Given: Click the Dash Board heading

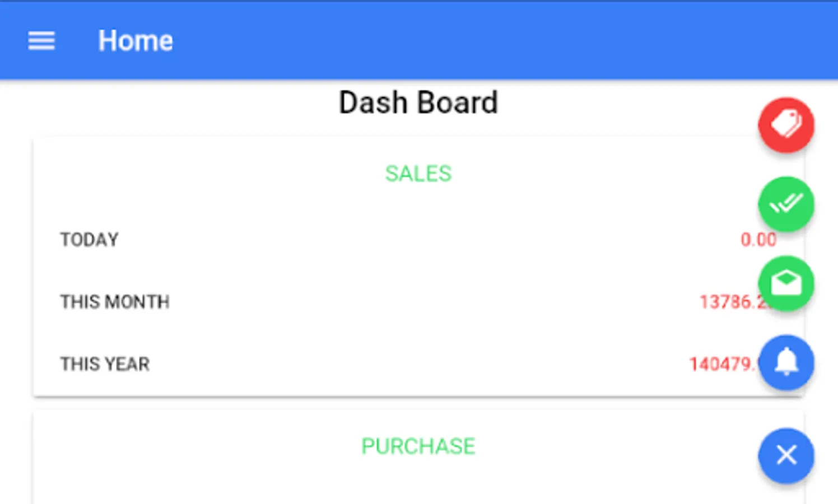Looking at the screenshot, I should (418, 103).
